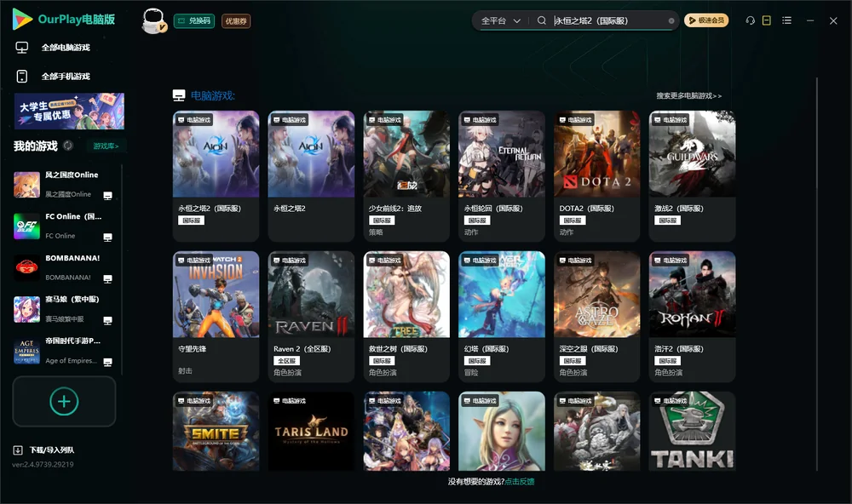Open the 幻塔（国际服）game card
Image resolution: width=852 pixels, height=504 pixels.
[502, 316]
